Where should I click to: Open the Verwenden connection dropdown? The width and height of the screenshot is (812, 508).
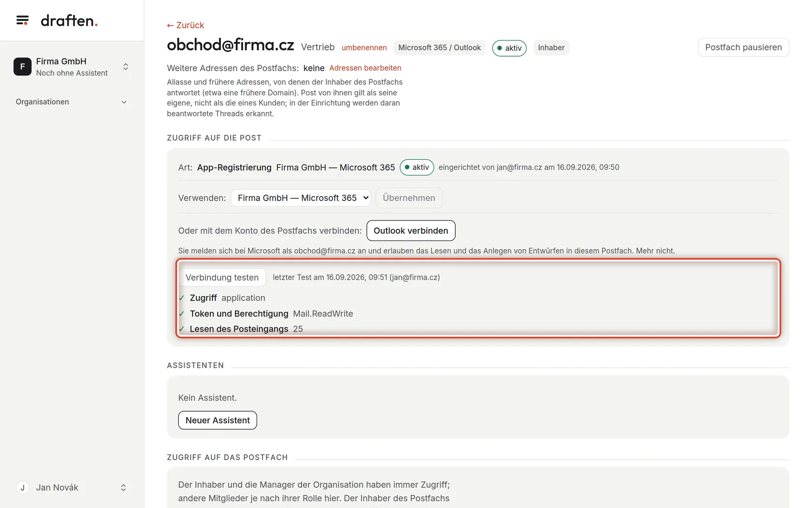301,198
